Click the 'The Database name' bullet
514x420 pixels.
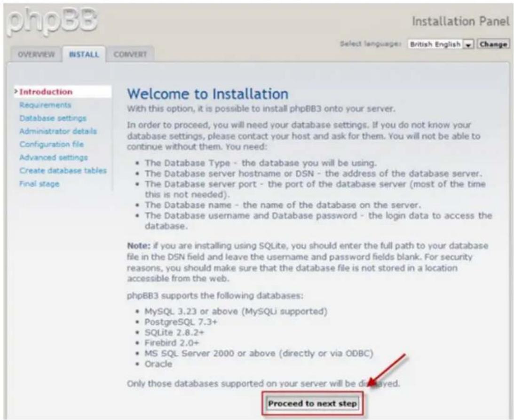pyautogui.click(x=283, y=205)
